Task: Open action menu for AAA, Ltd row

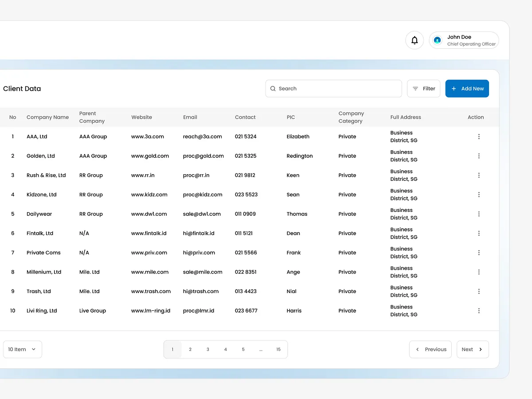Action: pyautogui.click(x=479, y=137)
